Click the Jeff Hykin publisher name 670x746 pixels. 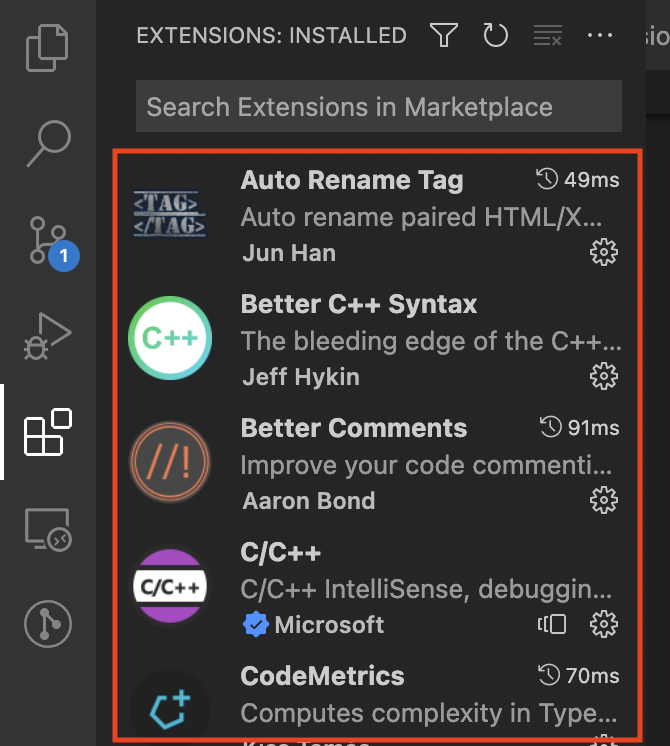pyautogui.click(x=301, y=377)
